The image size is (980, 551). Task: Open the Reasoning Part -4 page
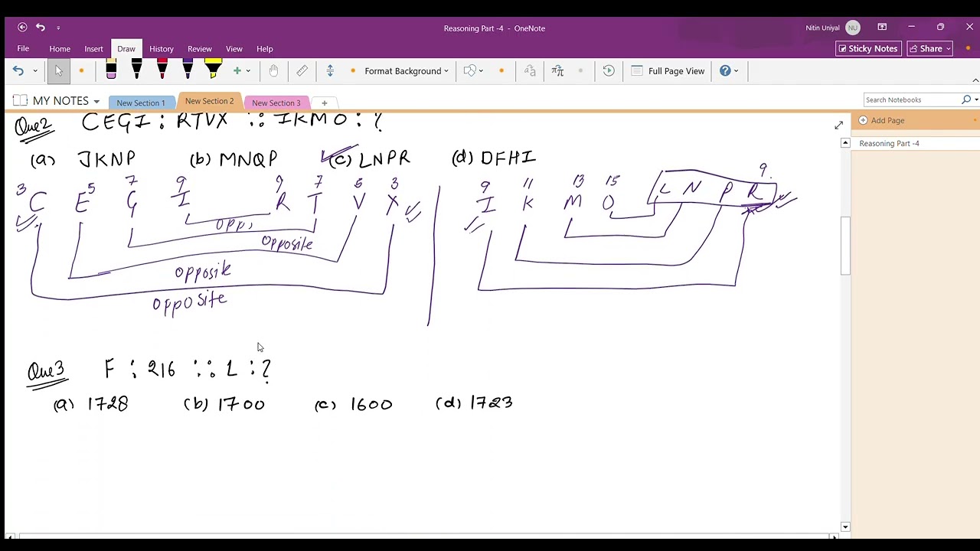(915, 143)
